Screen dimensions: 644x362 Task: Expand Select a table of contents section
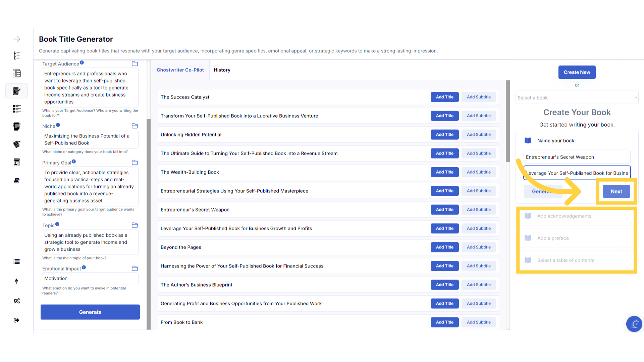pos(566,260)
